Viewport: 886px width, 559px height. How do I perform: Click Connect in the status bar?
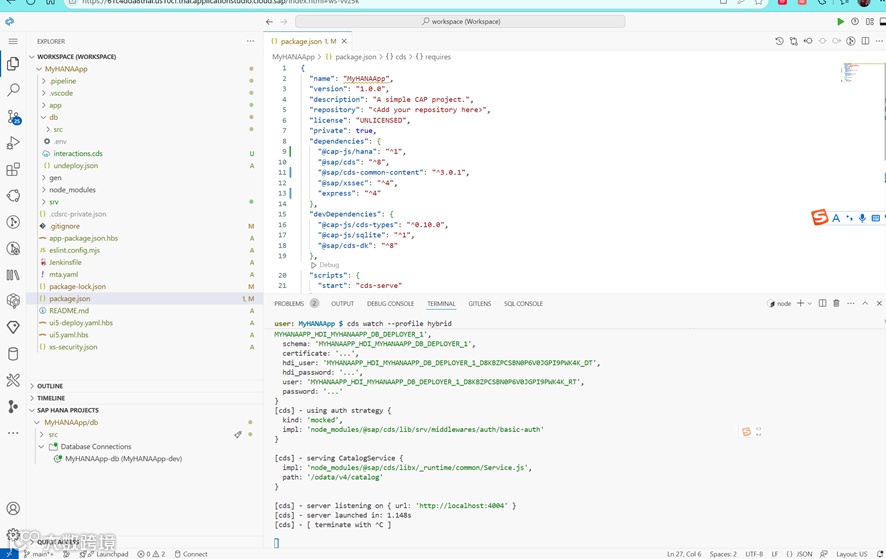click(x=191, y=554)
